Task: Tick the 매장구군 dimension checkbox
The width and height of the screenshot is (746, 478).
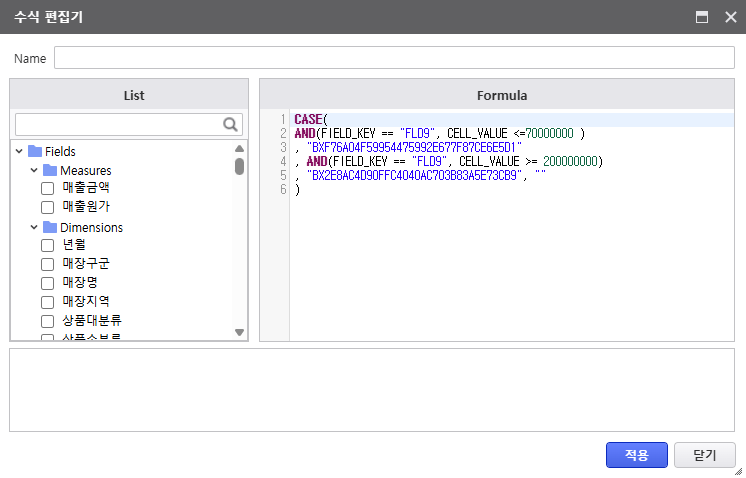Action: pos(47,264)
